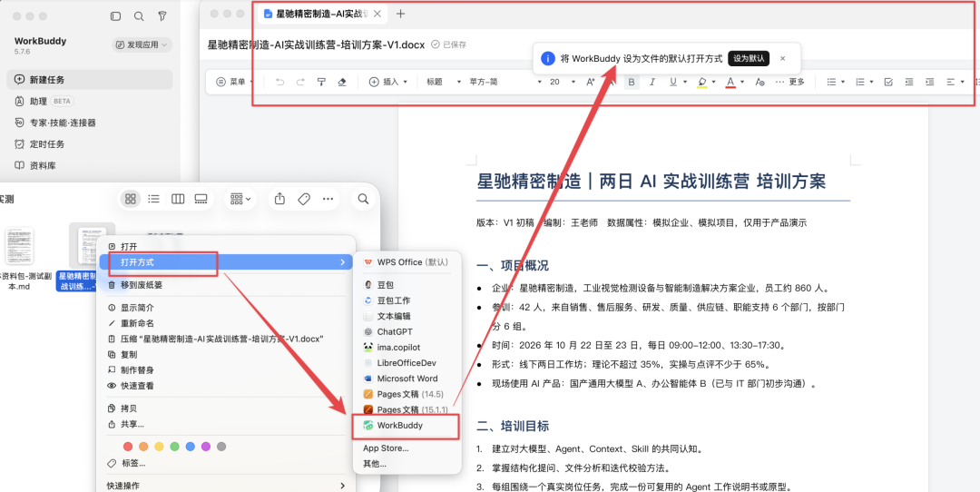Screen dimensions: 980x492
Task: Open the 标题 paragraph style dropdown
Action: click(444, 82)
